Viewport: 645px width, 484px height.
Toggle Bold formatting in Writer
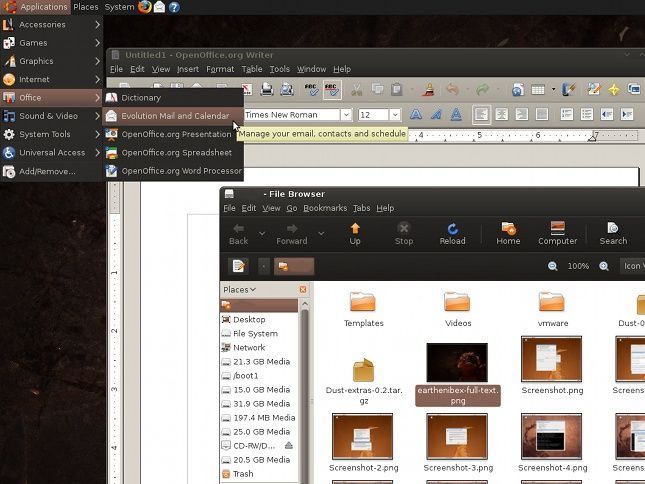[x=416, y=114]
